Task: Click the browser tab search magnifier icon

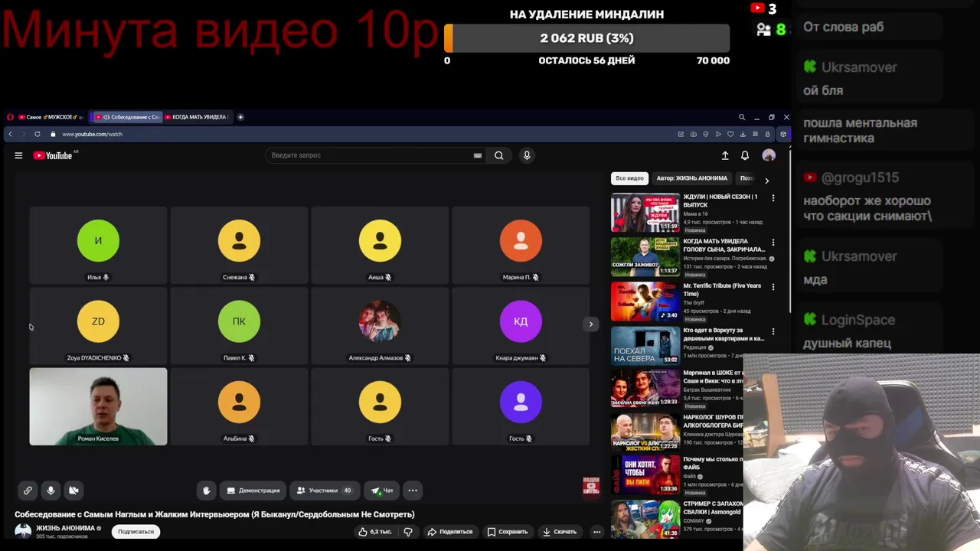Action: 741,117
